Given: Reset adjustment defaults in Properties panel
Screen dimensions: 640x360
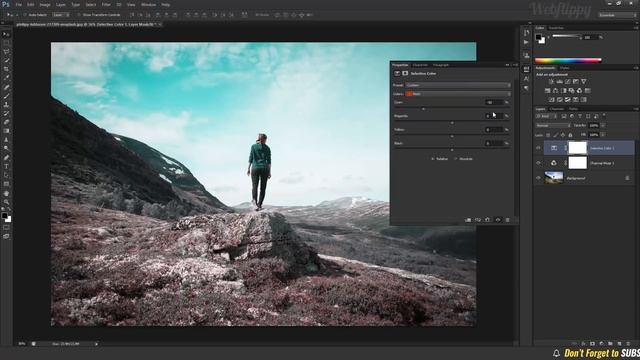Looking at the screenshot, I should click(x=487, y=220).
